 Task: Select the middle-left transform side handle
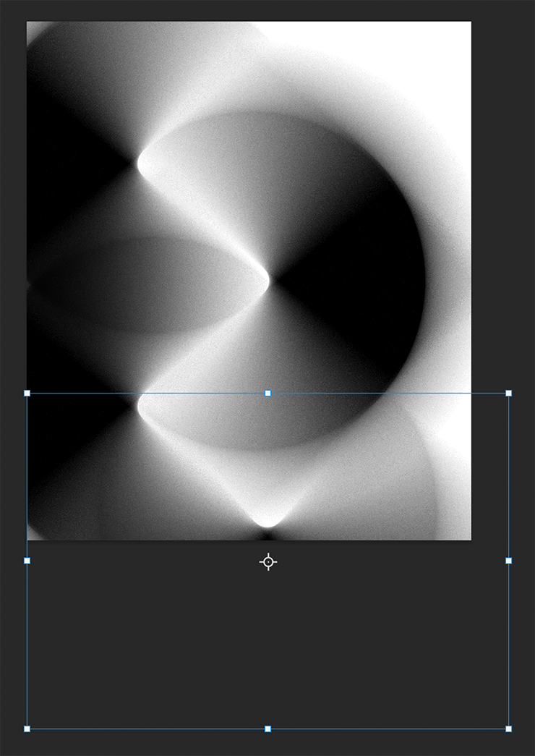coord(27,561)
